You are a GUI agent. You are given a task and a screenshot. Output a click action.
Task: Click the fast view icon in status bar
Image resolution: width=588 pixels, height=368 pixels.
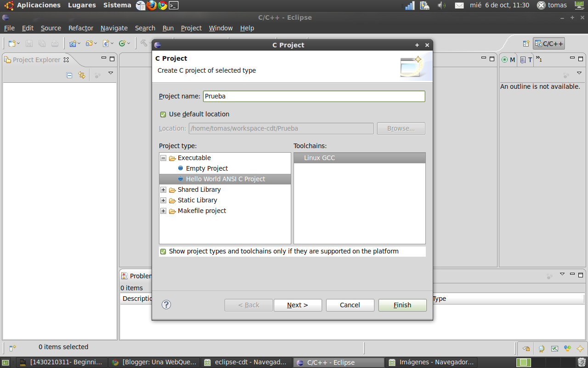[x=12, y=348]
